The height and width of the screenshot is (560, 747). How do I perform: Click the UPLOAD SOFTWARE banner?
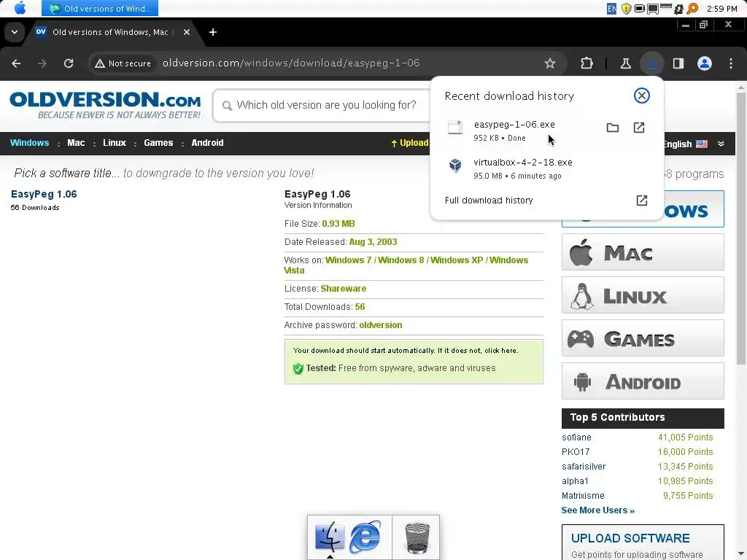click(x=643, y=542)
